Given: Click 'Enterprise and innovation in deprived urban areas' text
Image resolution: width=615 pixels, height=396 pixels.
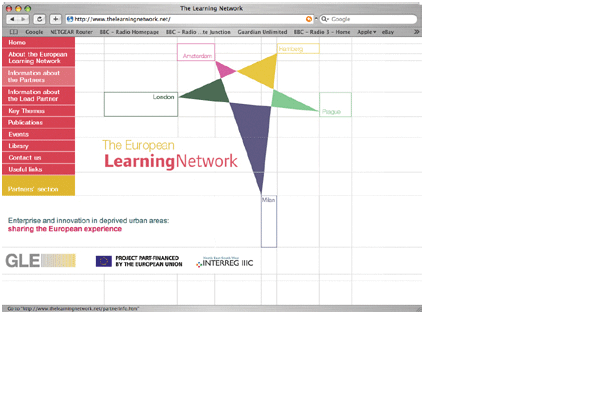Looking at the screenshot, I should pyautogui.click(x=88, y=220).
